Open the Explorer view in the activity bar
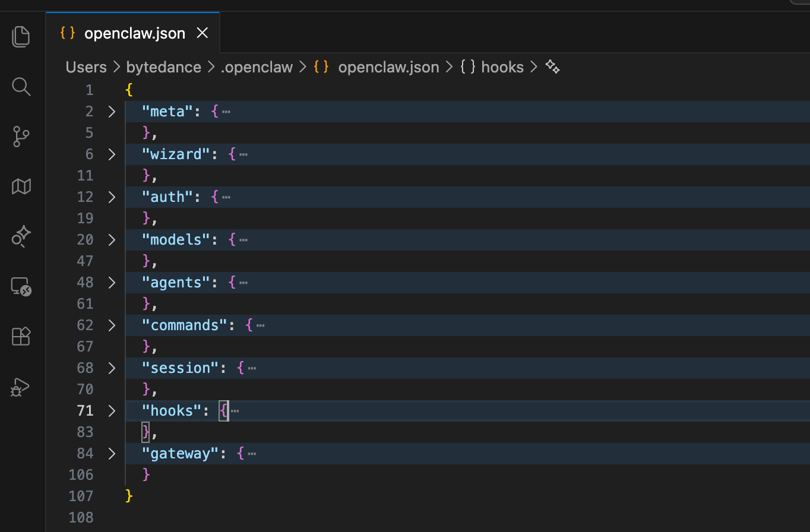Screen dimensions: 810x532 click(21, 36)
